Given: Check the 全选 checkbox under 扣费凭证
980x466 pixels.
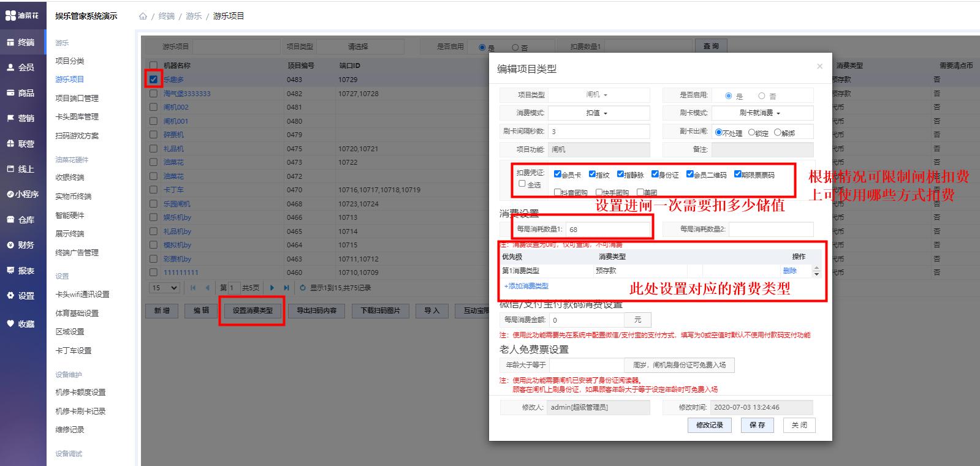Looking at the screenshot, I should point(522,183).
